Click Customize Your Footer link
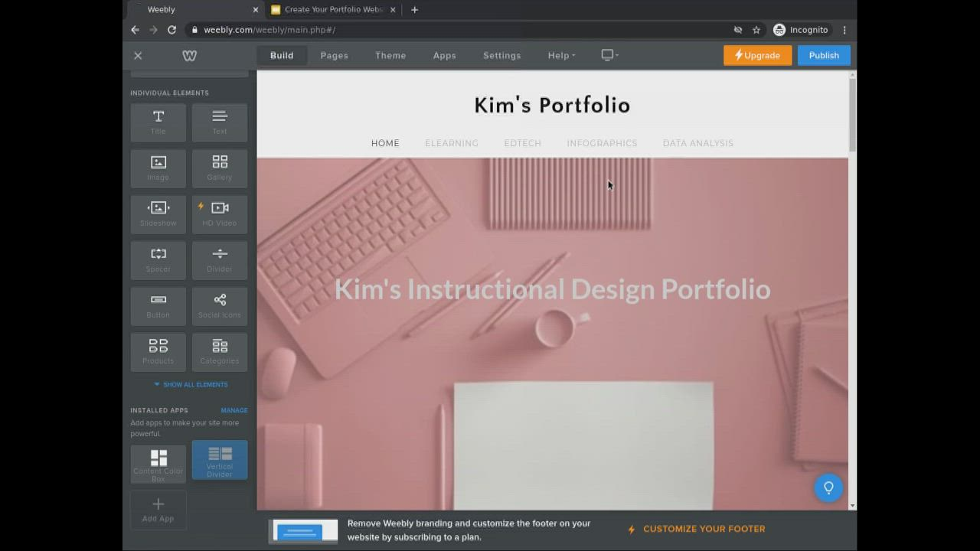This screenshot has height=551, width=980. tap(697, 529)
